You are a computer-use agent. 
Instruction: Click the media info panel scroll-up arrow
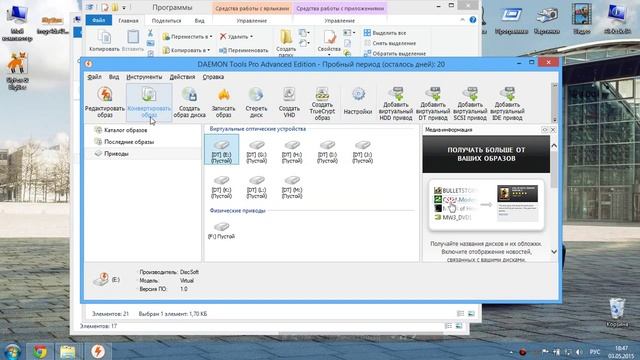pyautogui.click(x=554, y=145)
